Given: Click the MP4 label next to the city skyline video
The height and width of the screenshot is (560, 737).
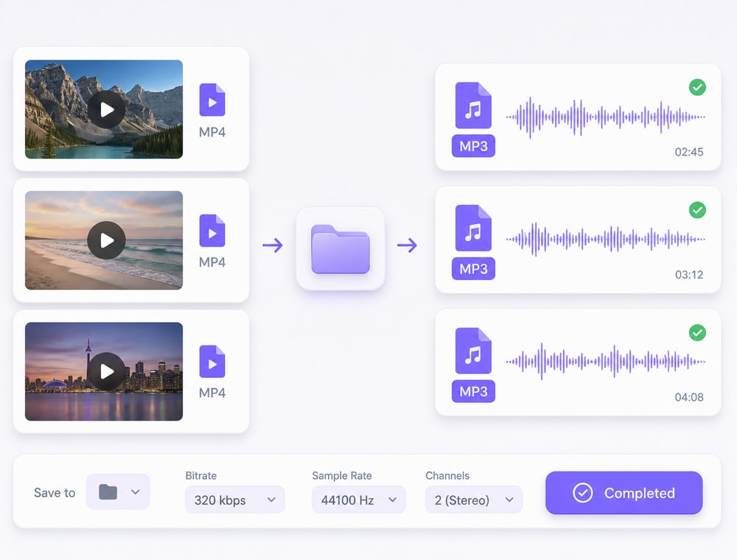Looking at the screenshot, I should [x=212, y=393].
